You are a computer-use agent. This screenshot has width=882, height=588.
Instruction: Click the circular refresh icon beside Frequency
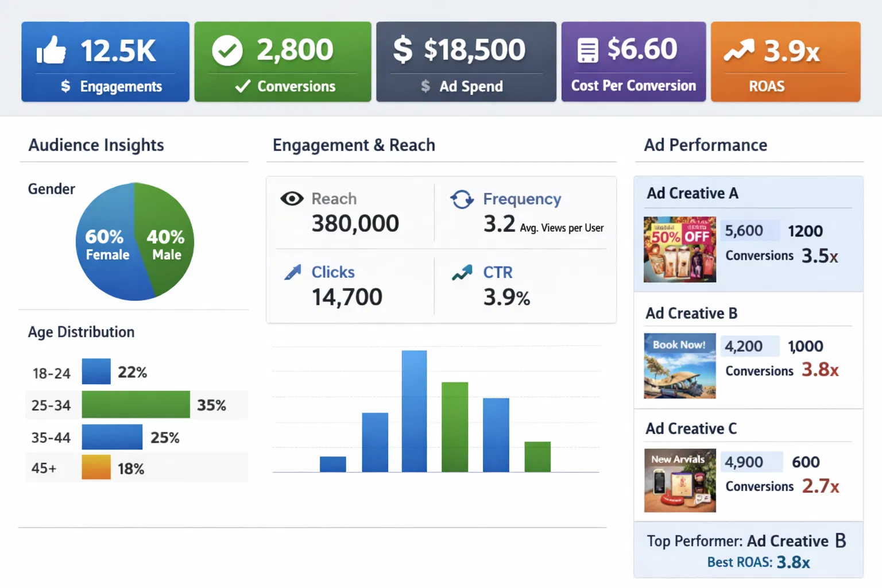[462, 199]
